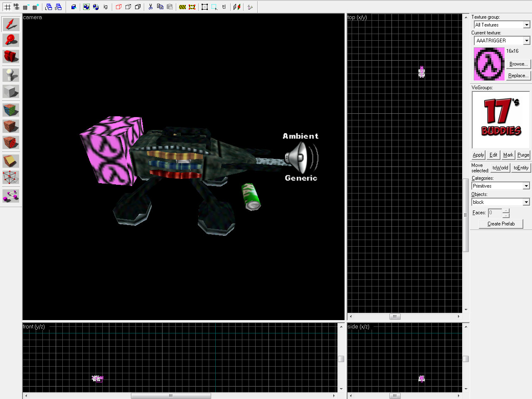This screenshot has height=399, width=532.
Task: Toggle select-by-handles square icon
Action: (204, 7)
